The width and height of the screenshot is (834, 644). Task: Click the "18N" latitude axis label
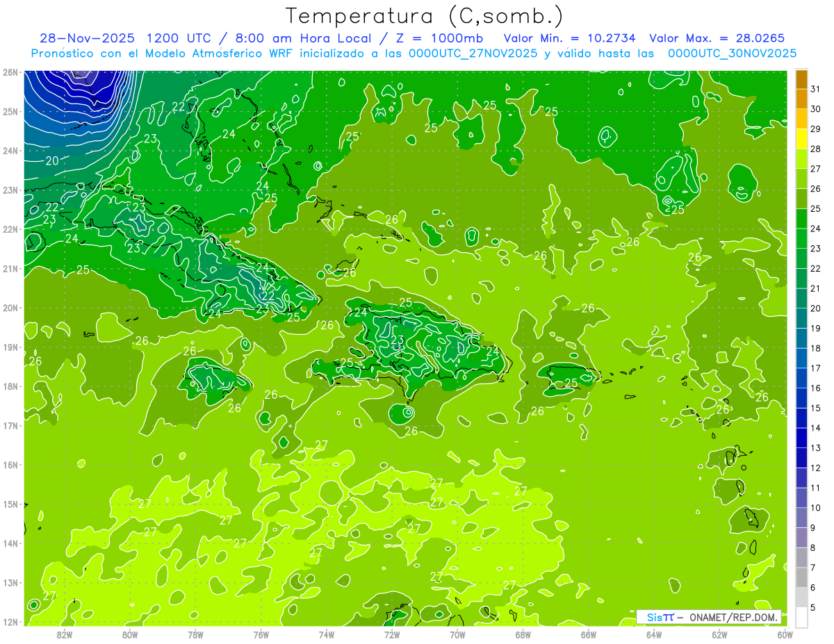[10, 386]
